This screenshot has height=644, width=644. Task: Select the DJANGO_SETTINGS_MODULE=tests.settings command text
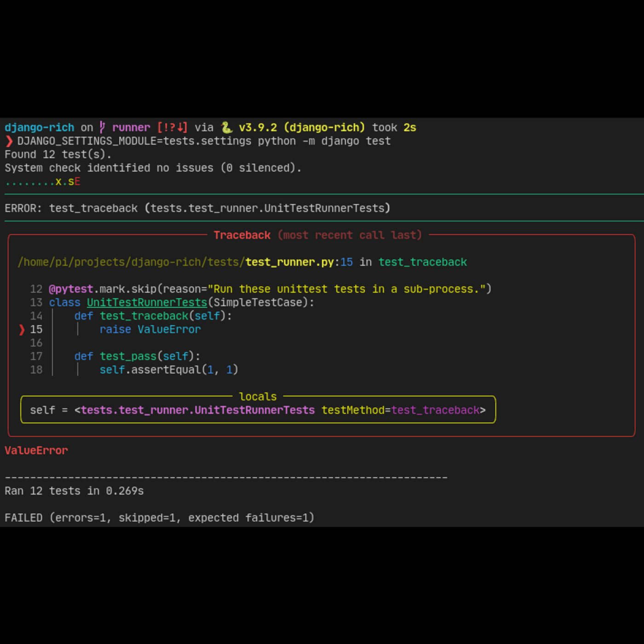click(134, 141)
